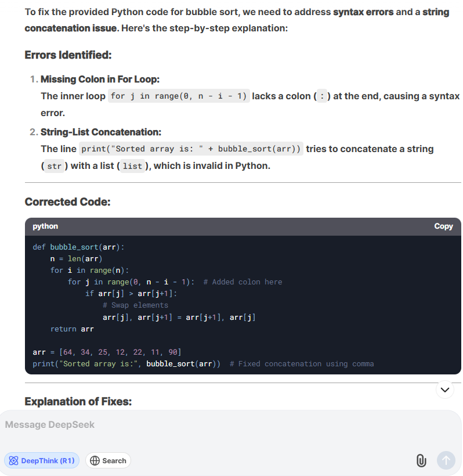
Task: Click inline code 'str' in explanation
Action: pos(55,166)
